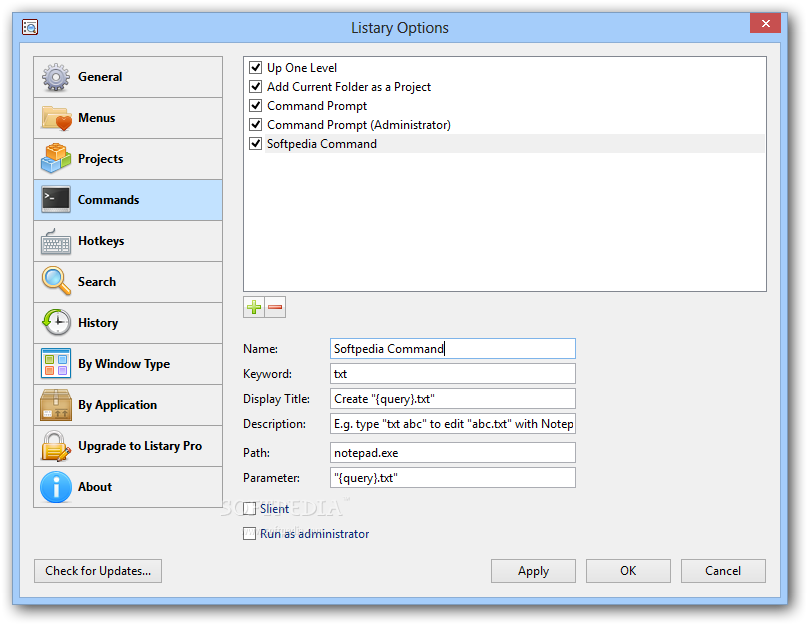Image resolution: width=808 pixels, height=625 pixels.
Task: Enable the Slient checkbox
Action: click(249, 509)
